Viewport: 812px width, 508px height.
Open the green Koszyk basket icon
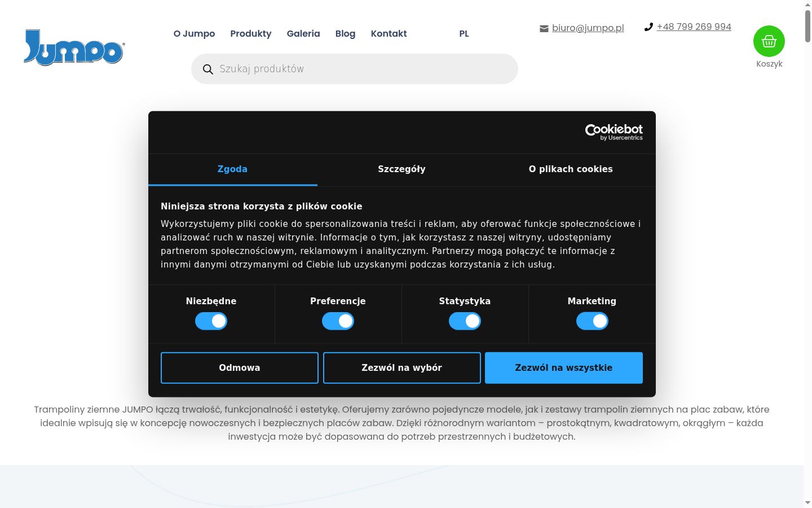769,41
